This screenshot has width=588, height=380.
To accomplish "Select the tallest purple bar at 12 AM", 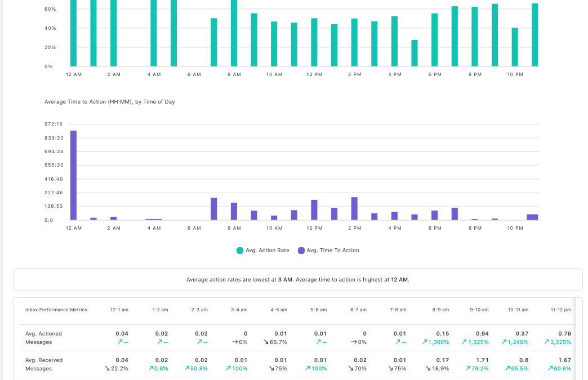I will point(73,175).
